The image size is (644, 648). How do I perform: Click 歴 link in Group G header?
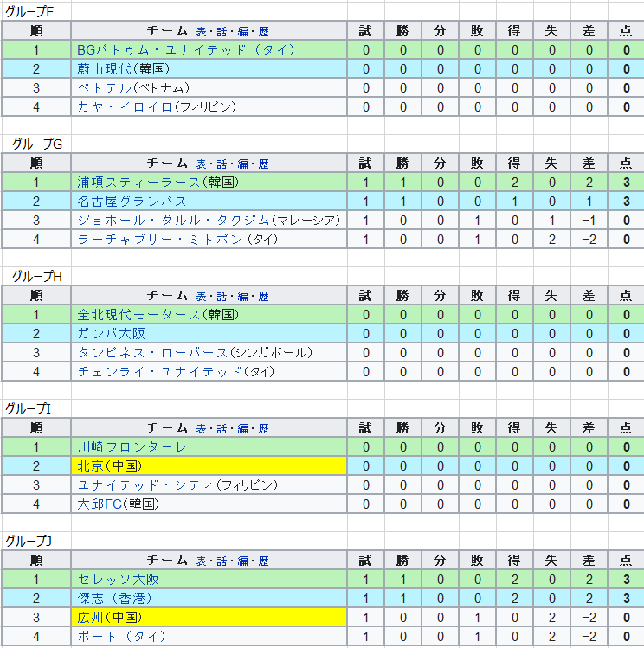tap(264, 164)
